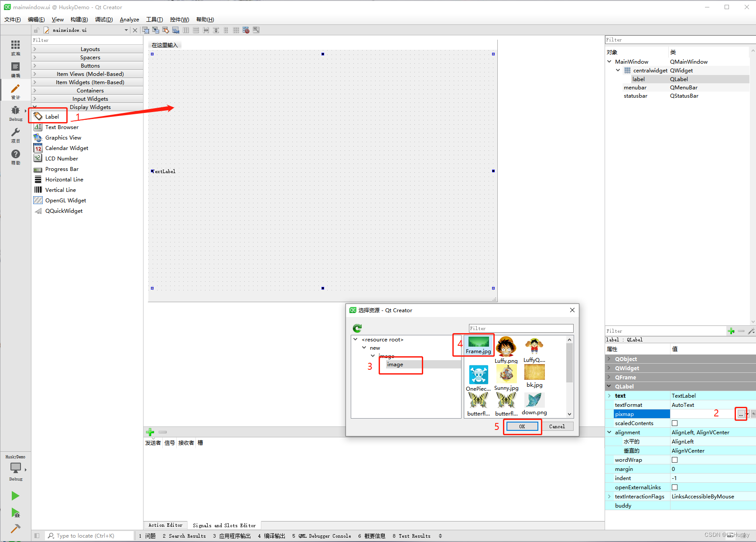The image size is (756, 542).
Task: Collapse the QLabel property group
Action: tap(609, 386)
